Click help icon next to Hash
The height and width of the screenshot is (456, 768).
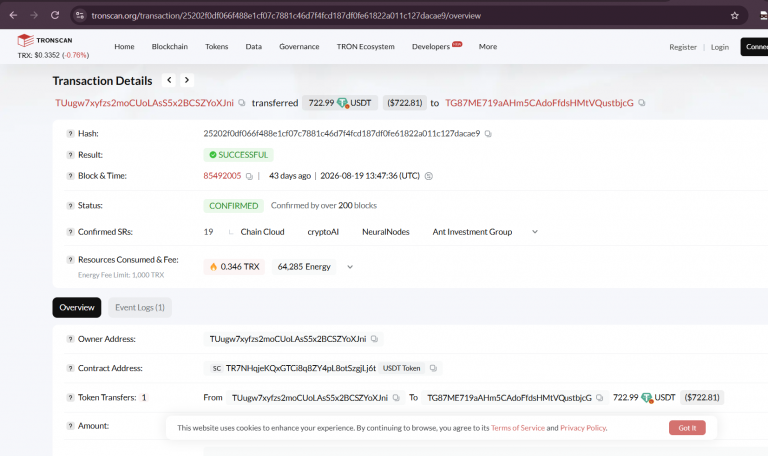coord(70,133)
